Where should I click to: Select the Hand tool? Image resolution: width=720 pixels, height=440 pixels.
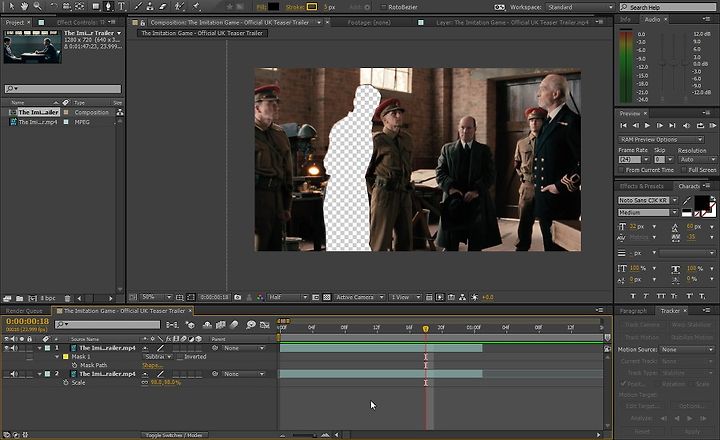(x=24, y=6)
